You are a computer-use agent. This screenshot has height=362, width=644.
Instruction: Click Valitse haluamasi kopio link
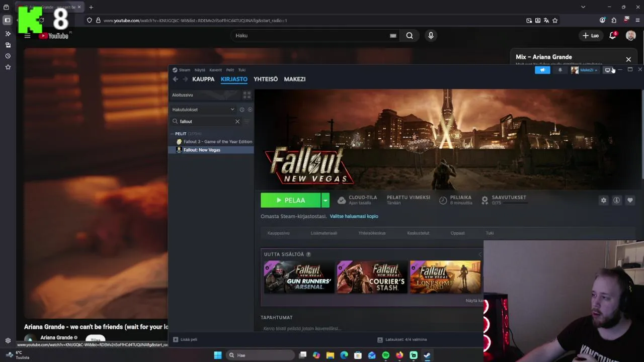click(354, 216)
